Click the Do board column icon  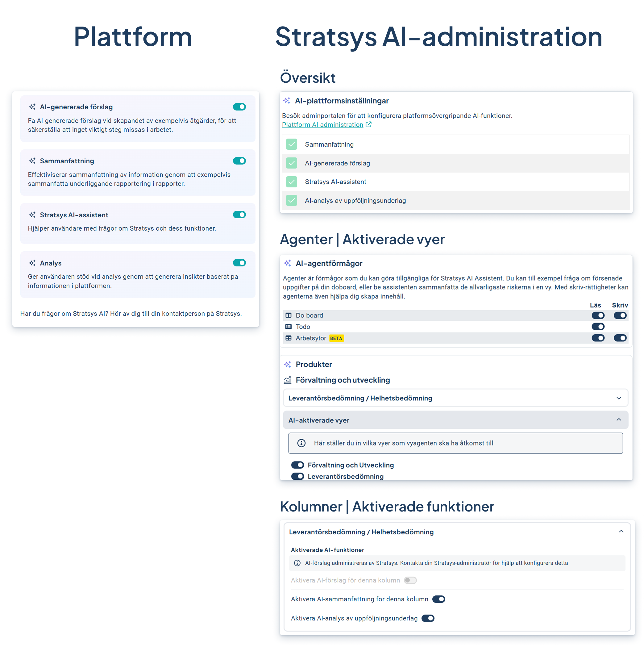[x=288, y=315]
